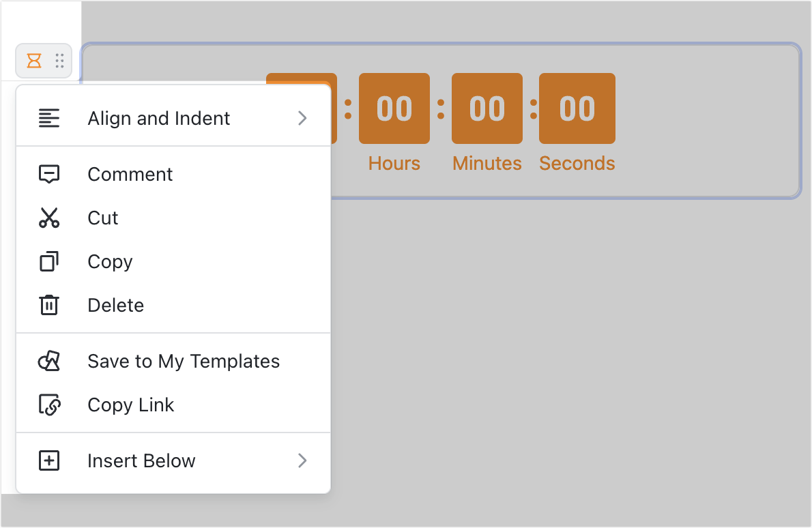
Task: Click the scissors icon next to Cut
Action: pyautogui.click(x=49, y=218)
